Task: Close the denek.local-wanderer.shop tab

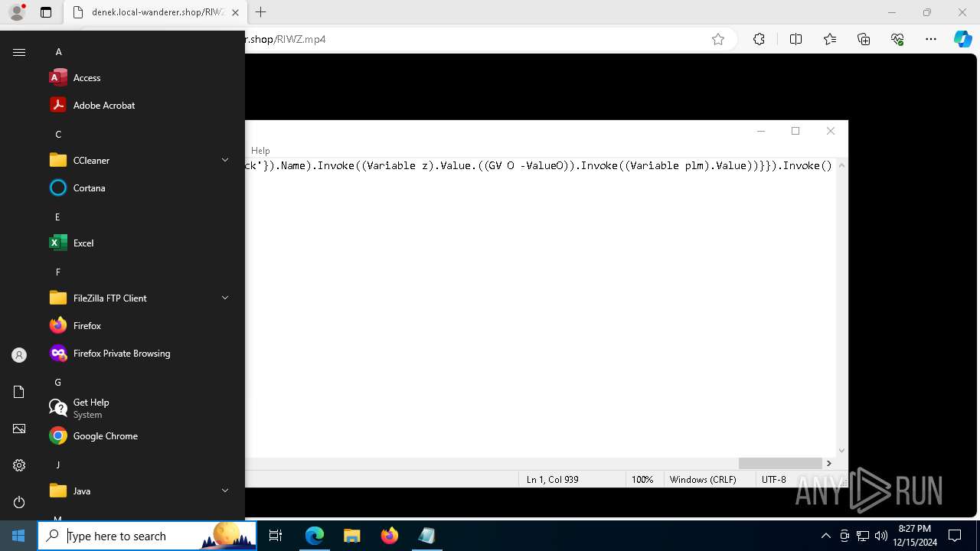Action: (x=235, y=12)
